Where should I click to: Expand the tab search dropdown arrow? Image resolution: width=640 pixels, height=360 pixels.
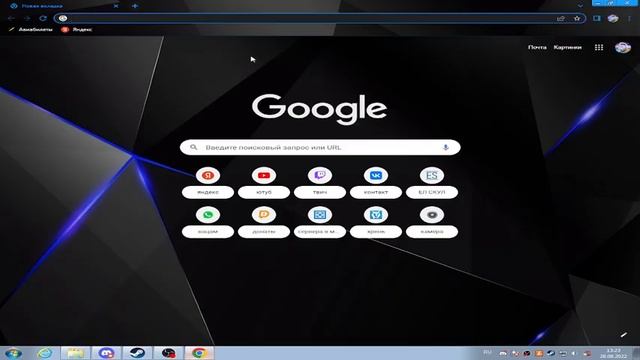580,6
